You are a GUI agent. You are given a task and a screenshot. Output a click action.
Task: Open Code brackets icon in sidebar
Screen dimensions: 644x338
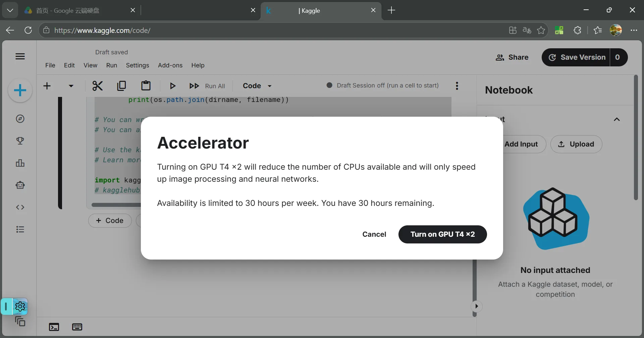tap(20, 207)
